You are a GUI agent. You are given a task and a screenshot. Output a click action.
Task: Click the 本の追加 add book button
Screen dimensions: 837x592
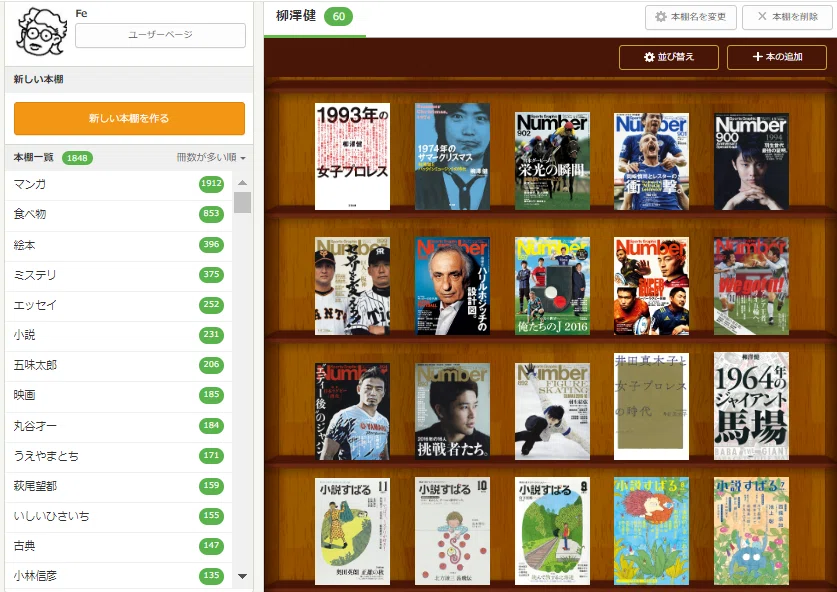(x=777, y=57)
